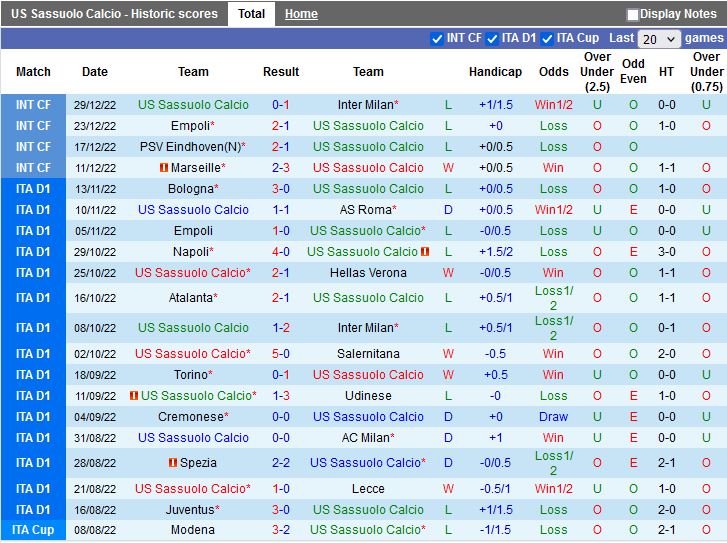The height and width of the screenshot is (543, 727).
Task: Open the Modena team link
Action: (x=193, y=531)
